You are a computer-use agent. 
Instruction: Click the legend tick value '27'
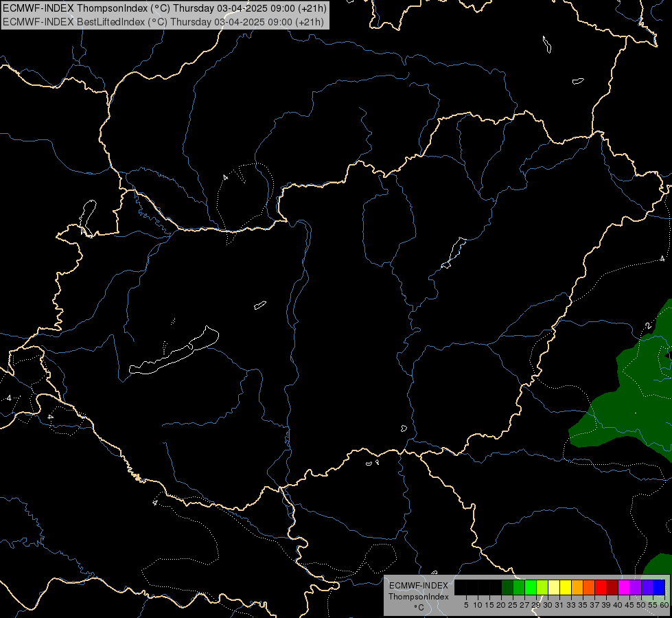point(524,605)
